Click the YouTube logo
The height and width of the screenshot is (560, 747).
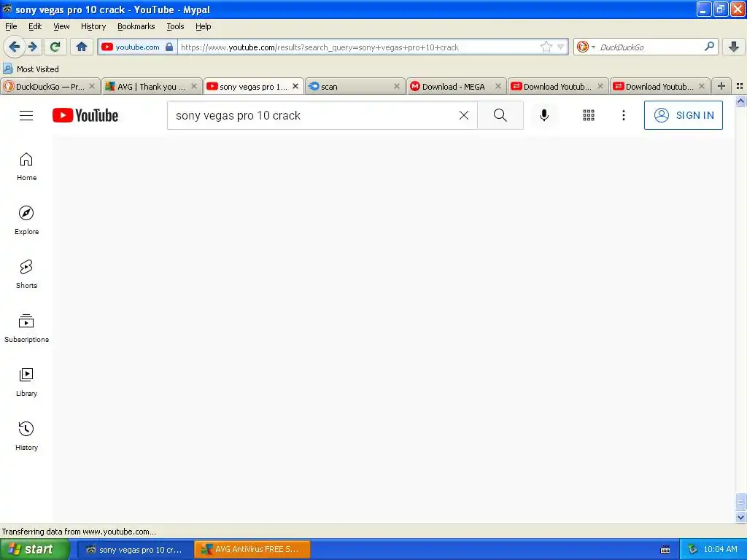pyautogui.click(x=85, y=115)
